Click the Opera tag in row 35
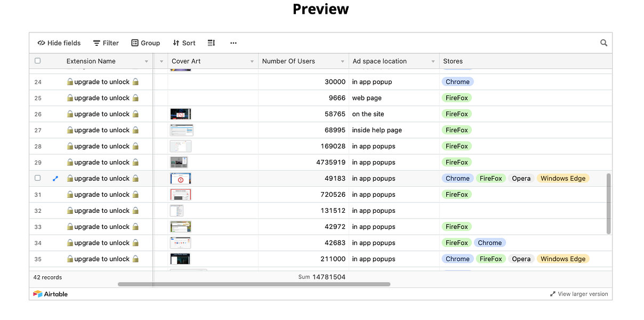Viewport: 644px width, 320px height. tap(521, 259)
